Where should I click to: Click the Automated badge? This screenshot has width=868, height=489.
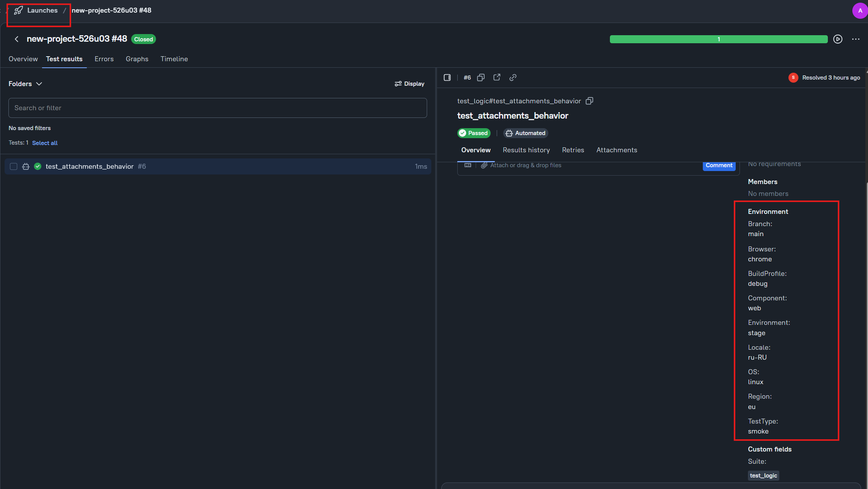tap(525, 133)
